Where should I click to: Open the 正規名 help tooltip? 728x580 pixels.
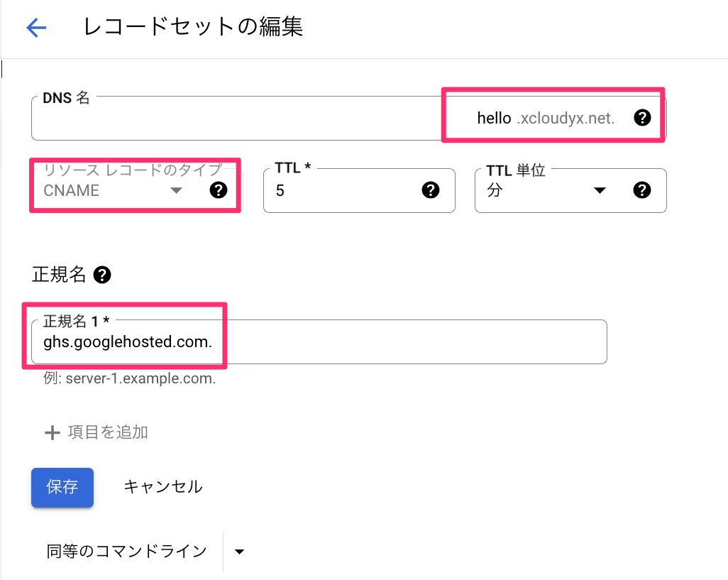click(x=101, y=275)
